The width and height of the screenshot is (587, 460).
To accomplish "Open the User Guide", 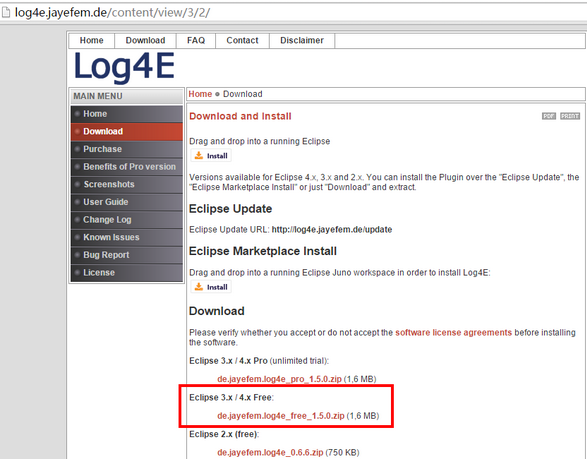I will (x=127, y=202).
